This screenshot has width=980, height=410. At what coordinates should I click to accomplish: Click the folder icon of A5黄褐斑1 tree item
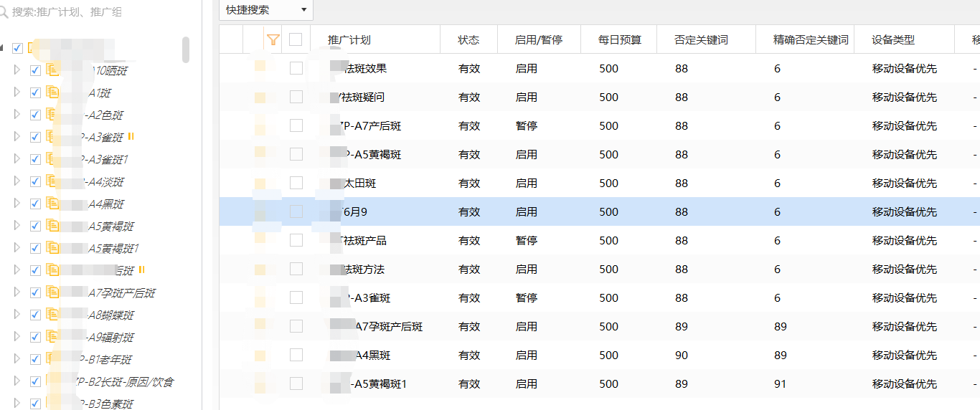(x=52, y=247)
